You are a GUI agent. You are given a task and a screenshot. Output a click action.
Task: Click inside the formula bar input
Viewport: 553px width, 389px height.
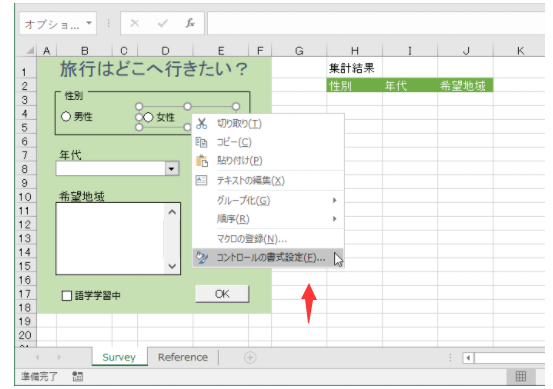[376, 23]
